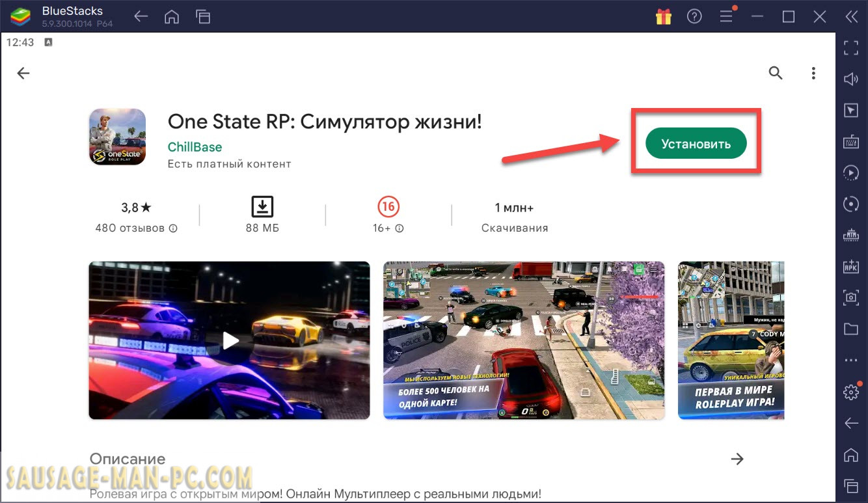Open the keyboard game controls icon
This screenshot has height=503, width=868.
pos(850,142)
